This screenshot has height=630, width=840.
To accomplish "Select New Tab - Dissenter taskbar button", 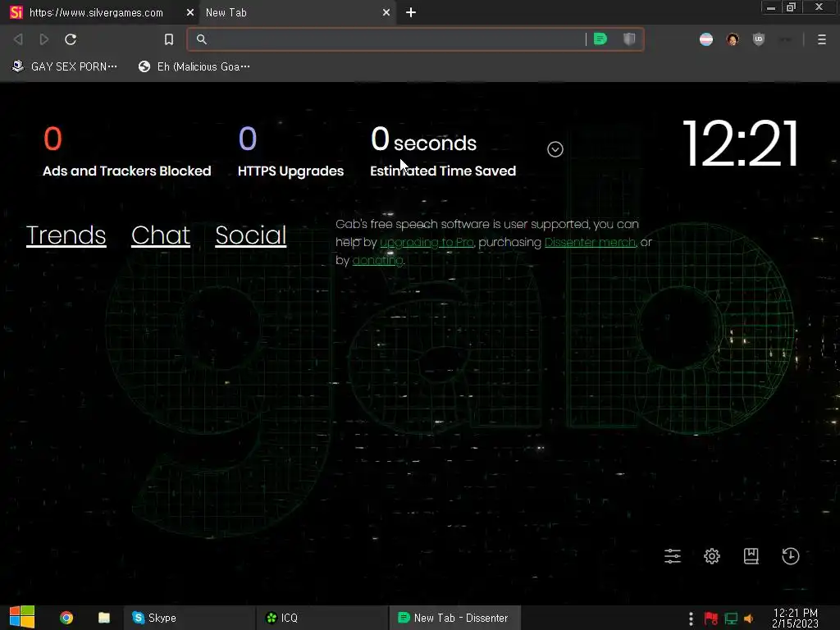I will [x=454, y=618].
